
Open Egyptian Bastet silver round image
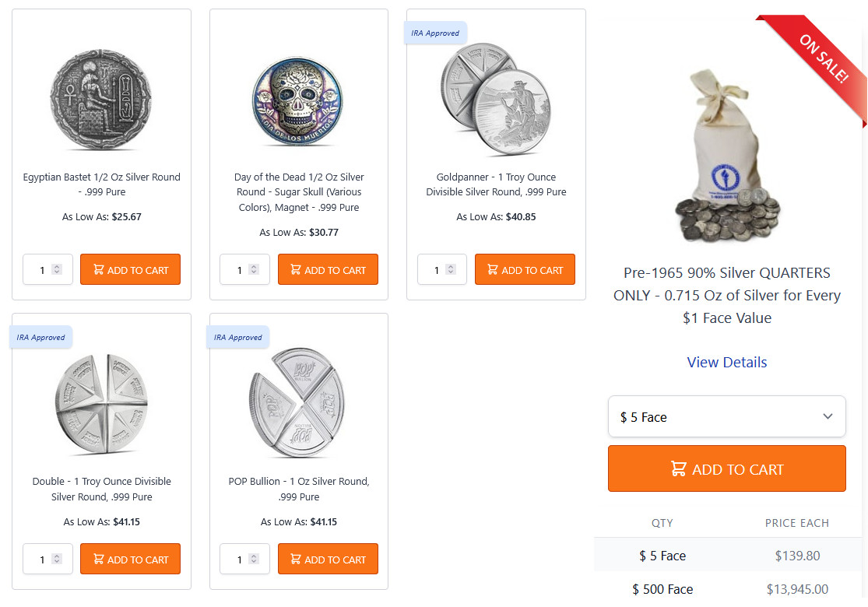101,98
